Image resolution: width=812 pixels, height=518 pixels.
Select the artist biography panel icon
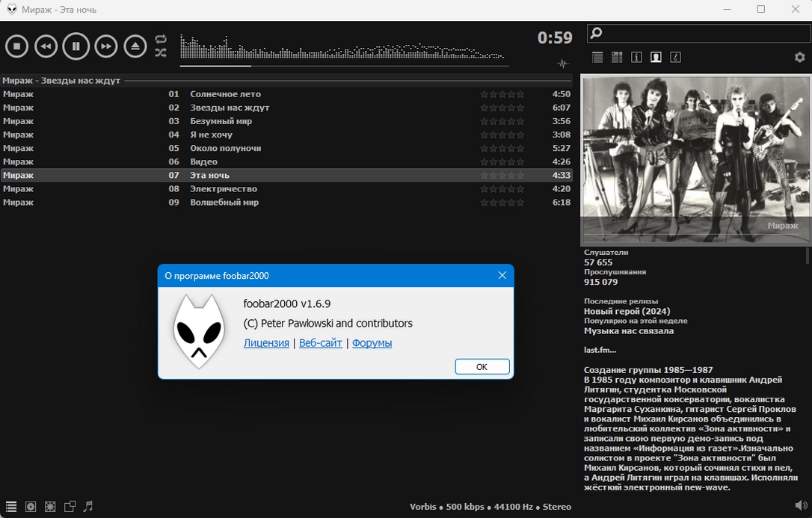pos(656,58)
